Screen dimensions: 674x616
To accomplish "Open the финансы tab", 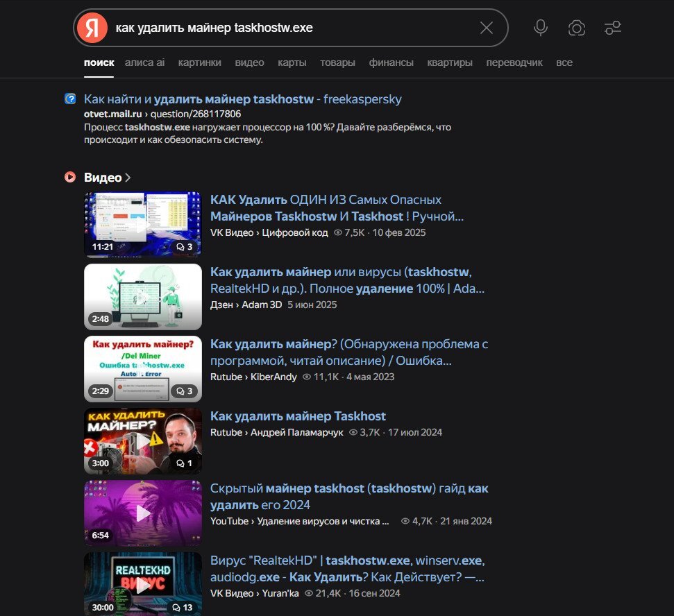I will pos(391,62).
